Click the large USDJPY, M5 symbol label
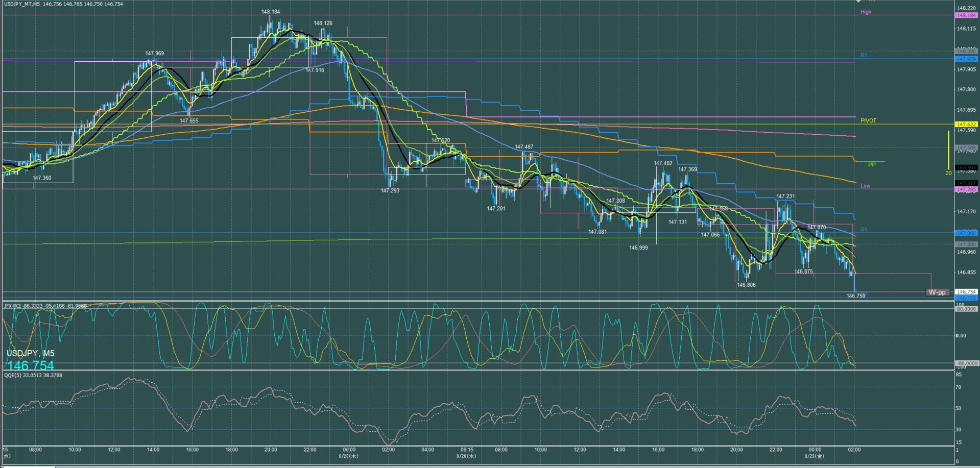Screen dimensions: 980x468 31,353
